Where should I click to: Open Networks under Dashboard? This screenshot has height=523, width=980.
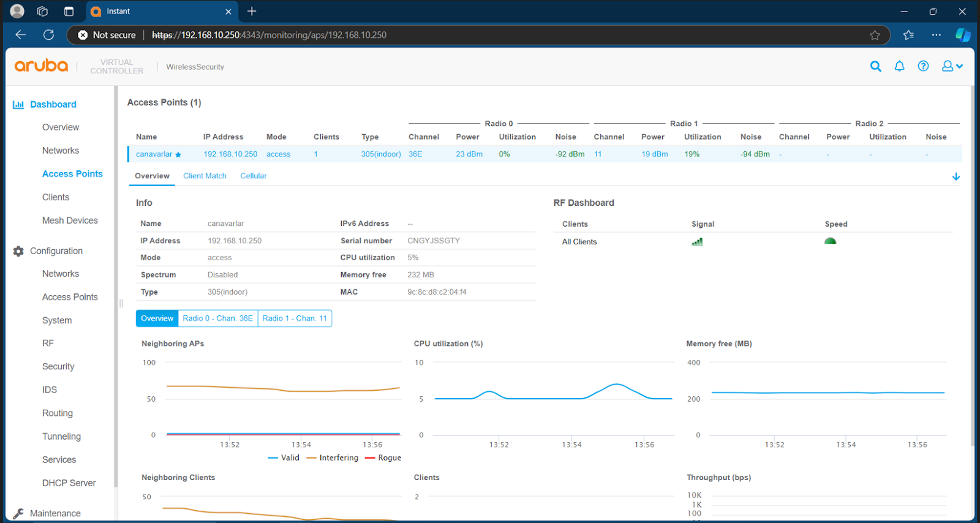[61, 151]
